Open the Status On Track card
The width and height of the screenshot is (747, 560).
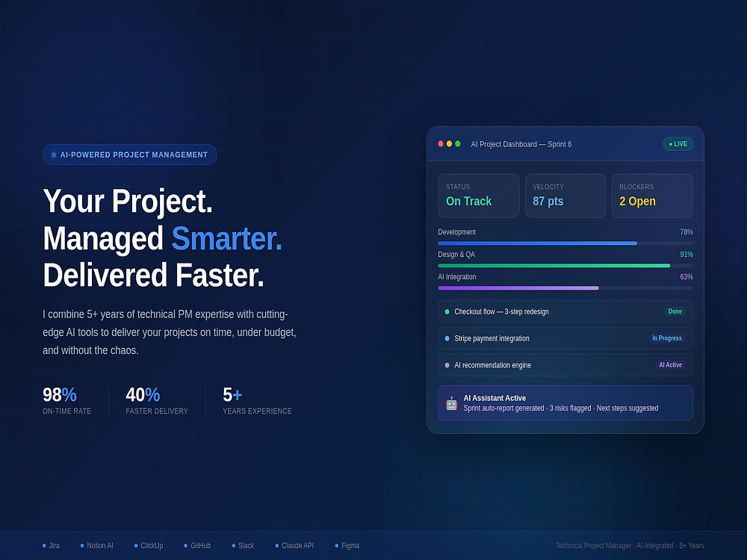point(478,196)
